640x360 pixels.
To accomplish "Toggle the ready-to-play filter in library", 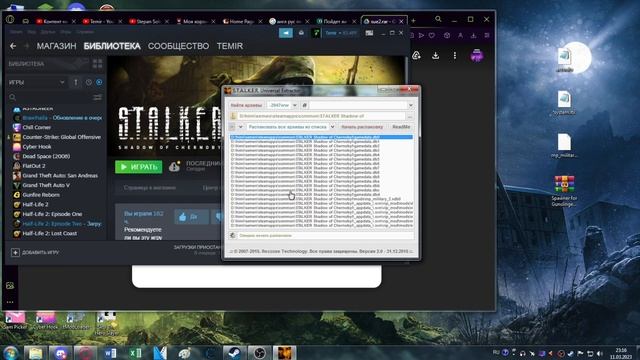I will (99, 82).
